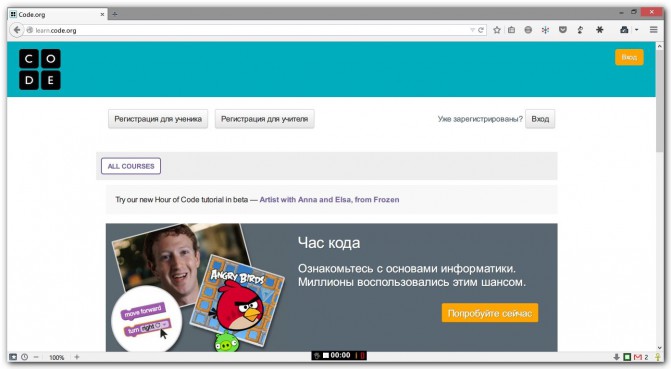The height and width of the screenshot is (369, 671).
Task: Click the orange Попробуйте сейчас button
Action: click(490, 313)
